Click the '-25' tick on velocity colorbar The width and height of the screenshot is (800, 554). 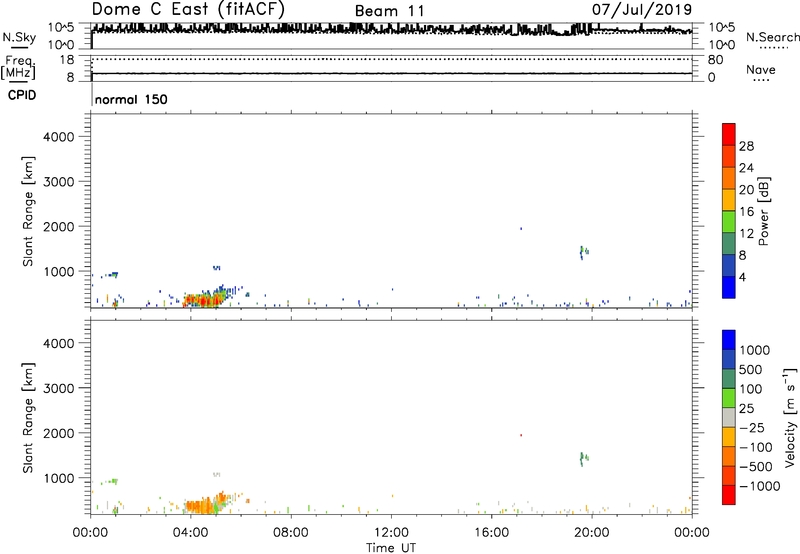point(752,428)
